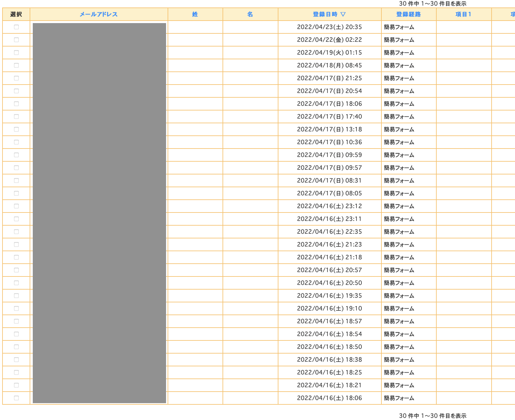Image resolution: width=515 pixels, height=420 pixels.
Task: Check the row registered 2022/04/16(土) 18:54
Action: (x=17, y=334)
